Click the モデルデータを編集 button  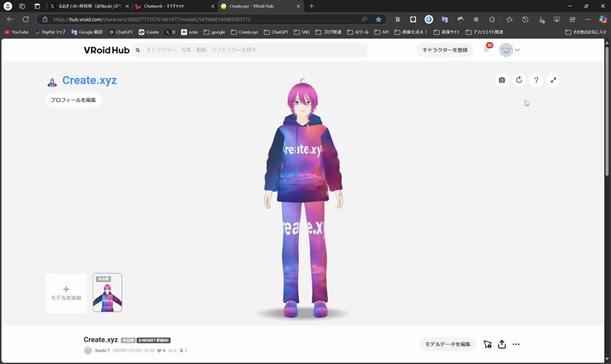click(448, 344)
